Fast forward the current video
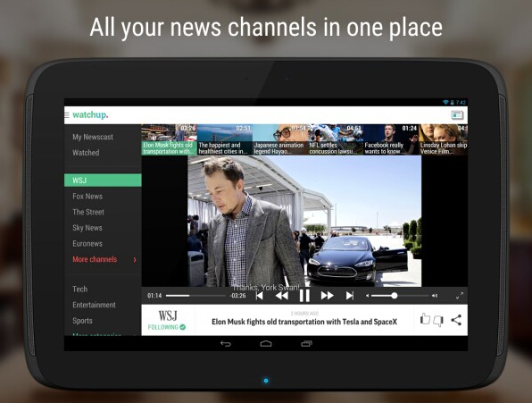This screenshot has height=403, width=532. pyautogui.click(x=327, y=296)
